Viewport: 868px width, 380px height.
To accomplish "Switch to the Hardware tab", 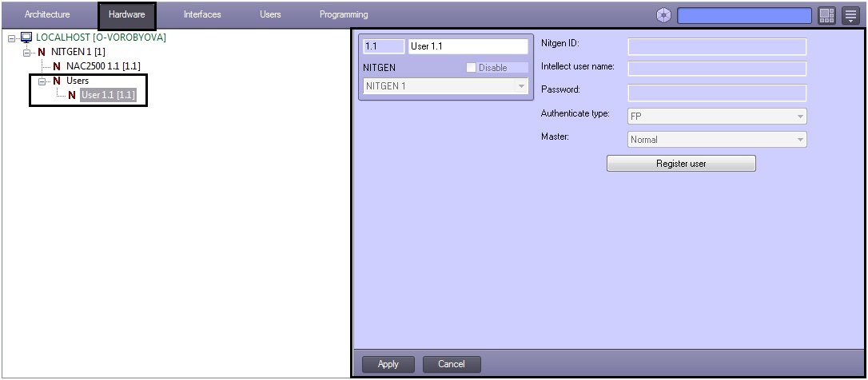I will point(127,14).
